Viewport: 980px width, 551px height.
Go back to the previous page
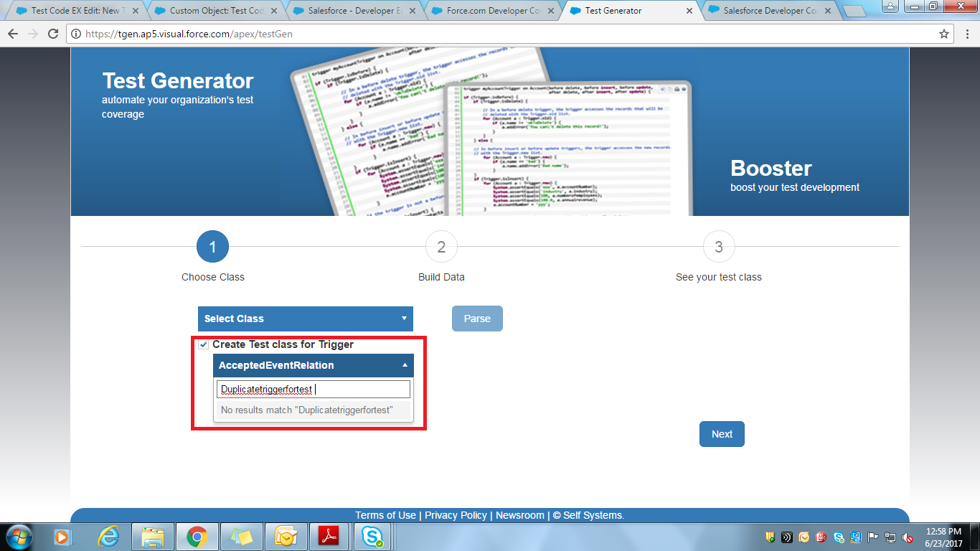14,34
